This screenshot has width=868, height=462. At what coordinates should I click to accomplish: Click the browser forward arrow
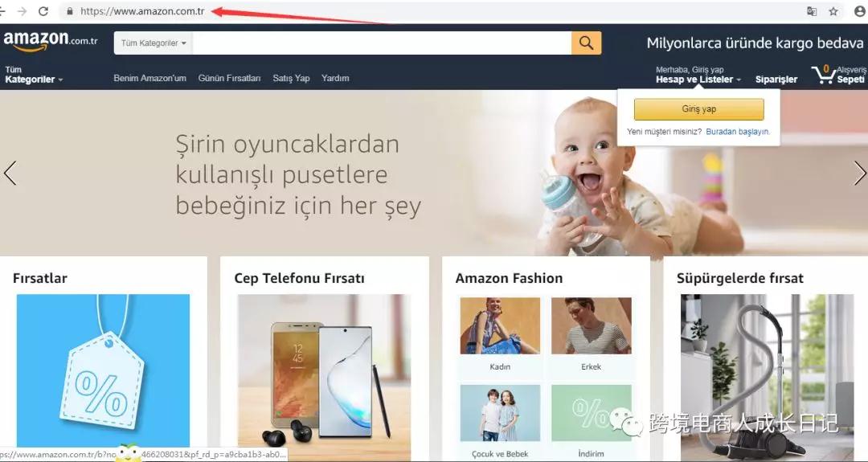tap(23, 11)
